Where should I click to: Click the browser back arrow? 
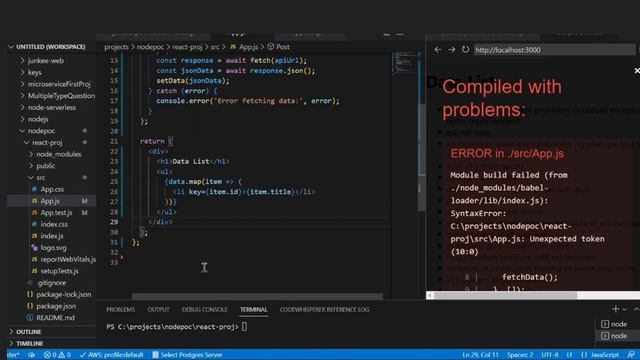(x=438, y=50)
